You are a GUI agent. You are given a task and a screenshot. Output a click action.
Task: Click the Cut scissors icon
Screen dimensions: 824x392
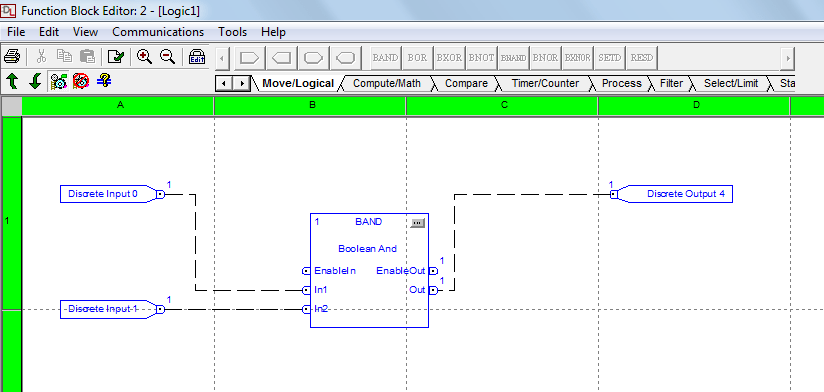pos(42,57)
